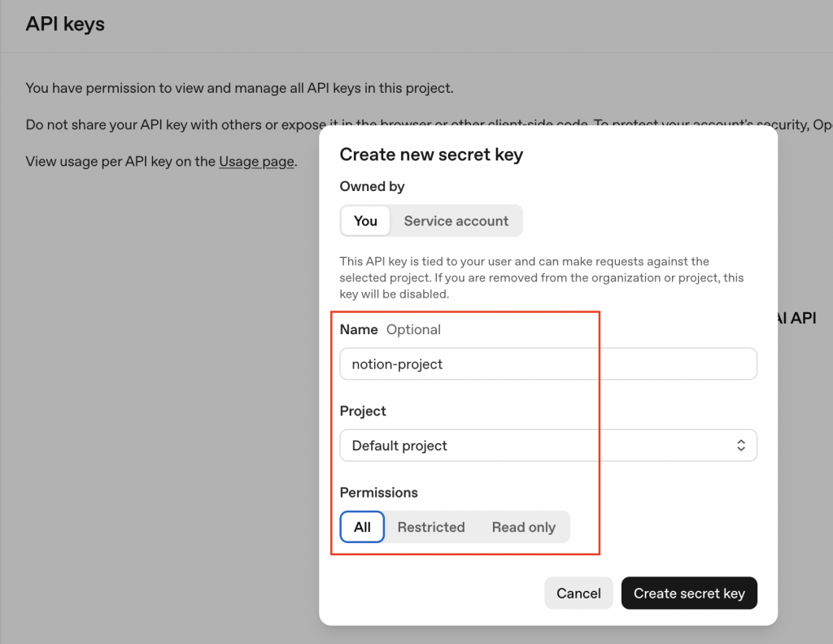Open the Default project dropdown
Viewport: 833px width, 644px height.
pyautogui.click(x=547, y=446)
